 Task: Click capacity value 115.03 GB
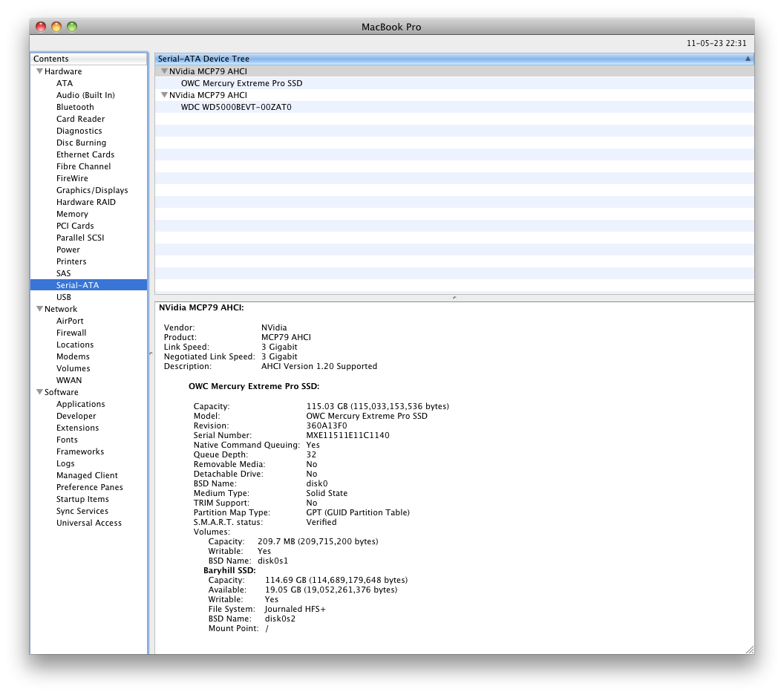[377, 406]
